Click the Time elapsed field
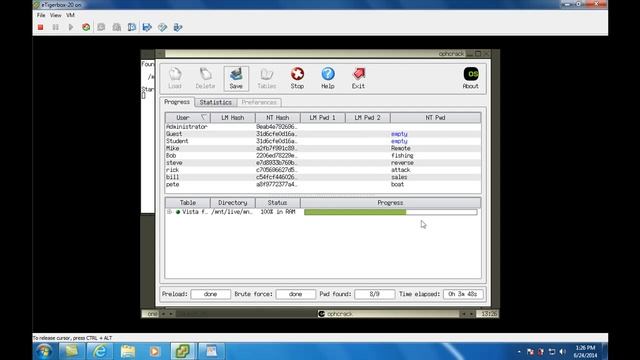640x360 pixels. (x=463, y=294)
